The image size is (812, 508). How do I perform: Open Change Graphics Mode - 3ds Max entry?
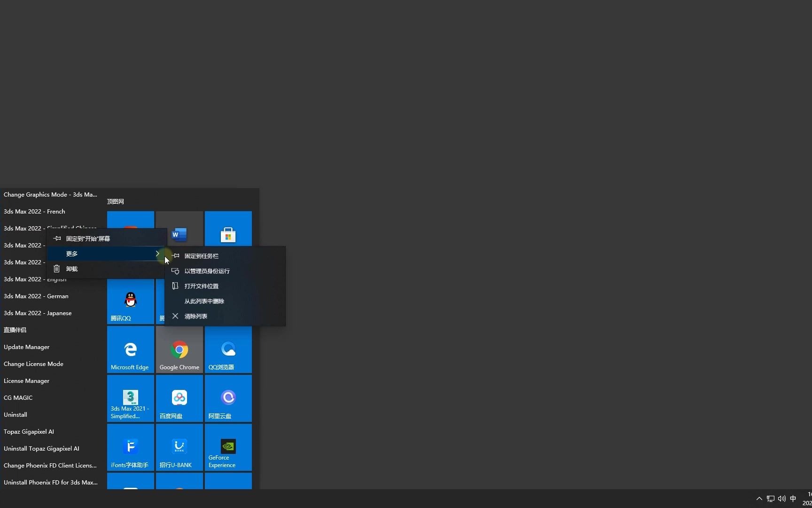(x=51, y=194)
